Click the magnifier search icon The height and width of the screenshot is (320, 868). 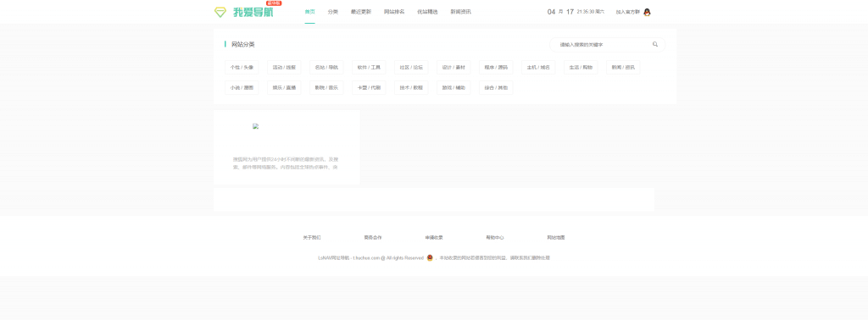click(x=655, y=44)
